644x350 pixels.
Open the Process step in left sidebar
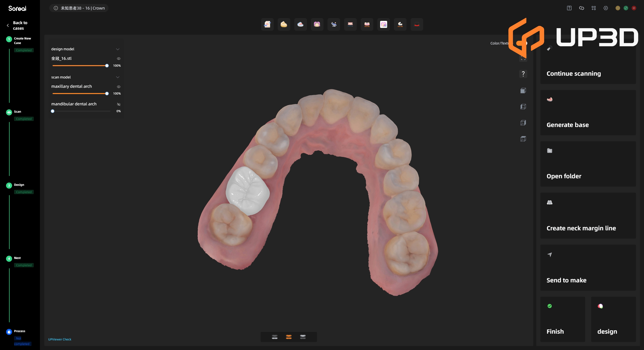point(19,331)
